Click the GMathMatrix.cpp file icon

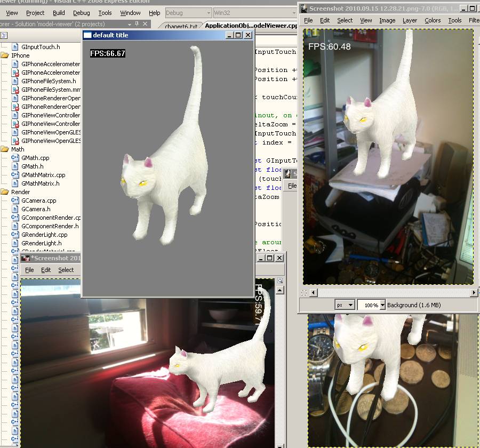pos(15,175)
